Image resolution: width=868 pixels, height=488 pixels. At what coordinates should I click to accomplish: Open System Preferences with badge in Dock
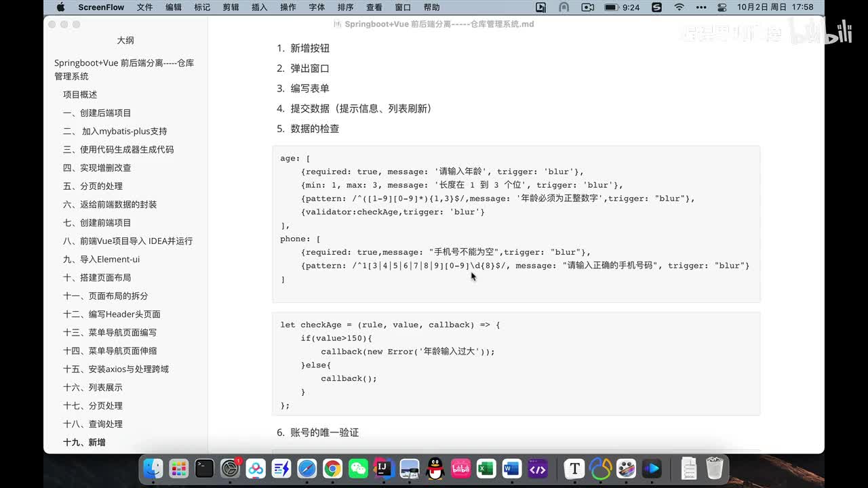[231, 468]
